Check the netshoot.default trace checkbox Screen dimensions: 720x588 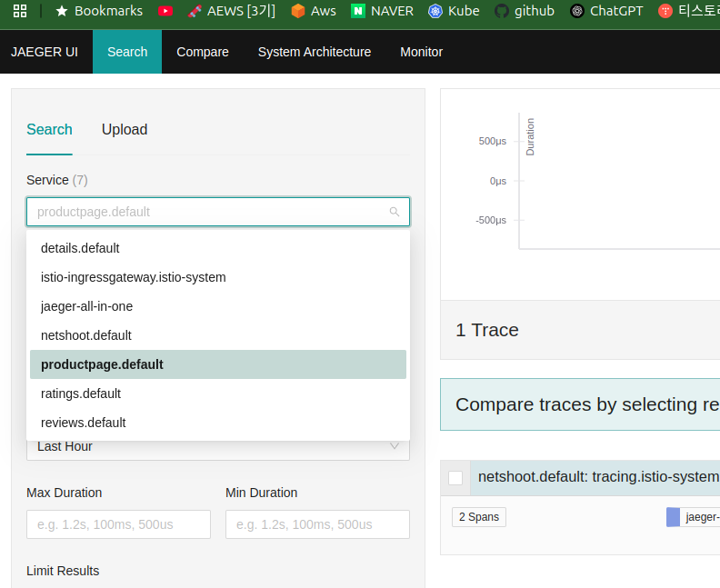[455, 477]
